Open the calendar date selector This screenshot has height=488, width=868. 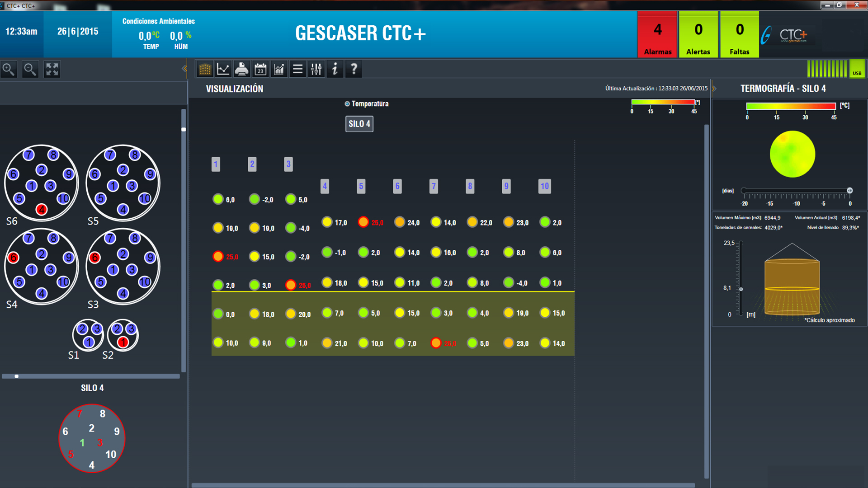click(260, 69)
